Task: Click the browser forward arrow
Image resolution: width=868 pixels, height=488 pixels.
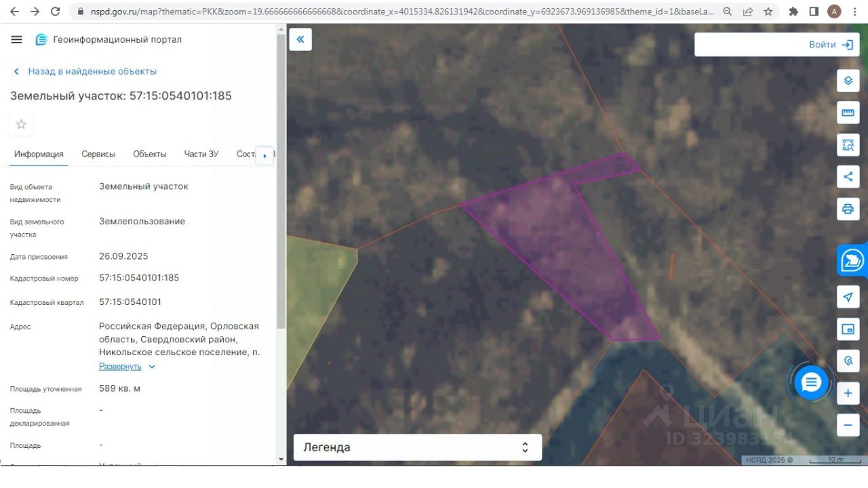Action: (x=35, y=12)
